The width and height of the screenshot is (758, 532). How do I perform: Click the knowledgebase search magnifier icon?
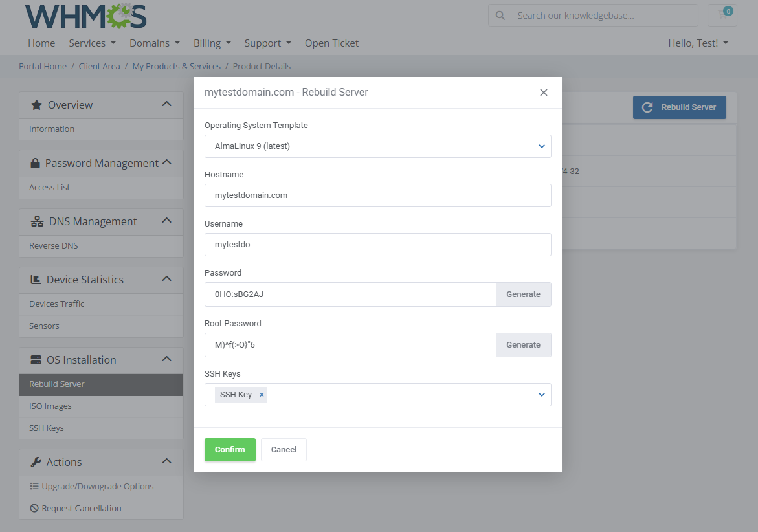(500, 16)
